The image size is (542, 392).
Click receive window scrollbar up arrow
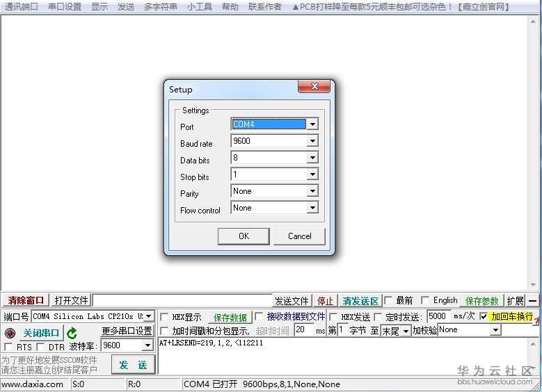(533, 22)
